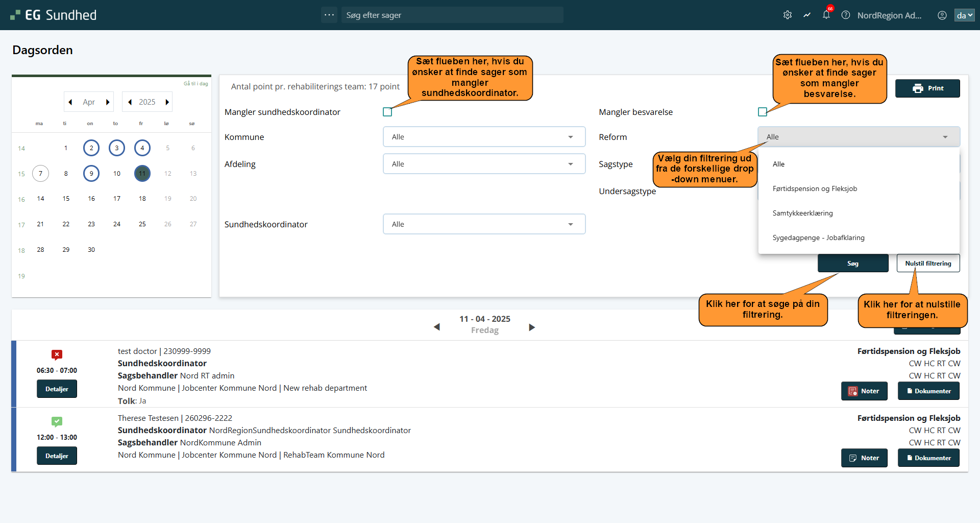
Task: Open the statistics trend icon
Action: 807,15
